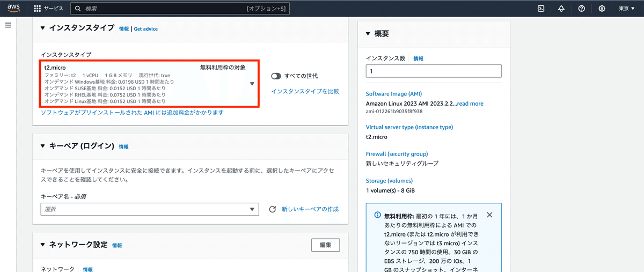
Task: Open 情報 link beside キーペア heading
Action: coord(124,146)
